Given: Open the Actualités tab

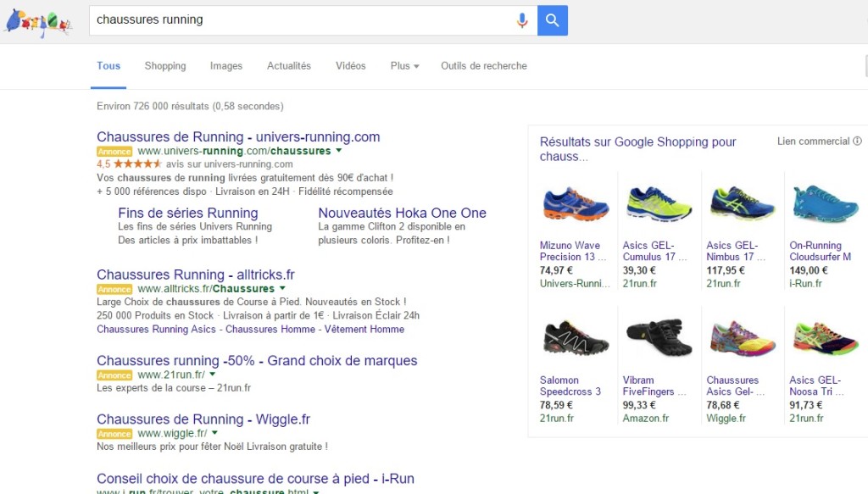Looking at the screenshot, I should (x=289, y=66).
